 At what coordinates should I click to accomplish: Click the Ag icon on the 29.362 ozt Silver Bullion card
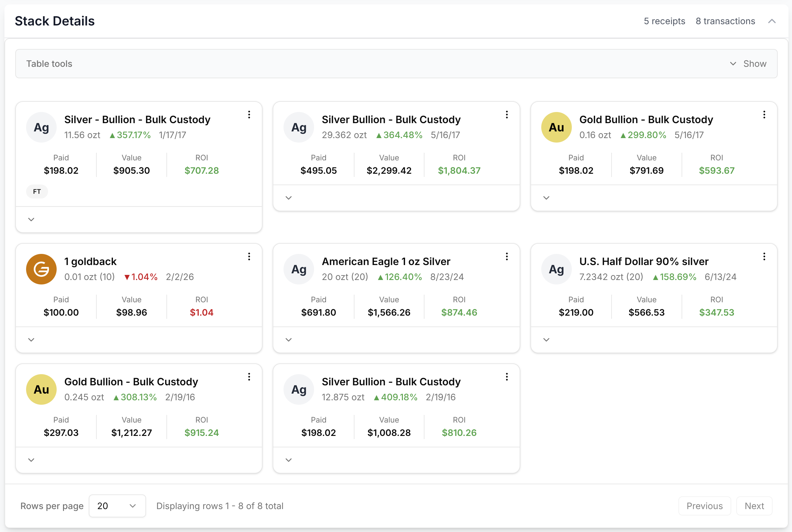point(298,127)
